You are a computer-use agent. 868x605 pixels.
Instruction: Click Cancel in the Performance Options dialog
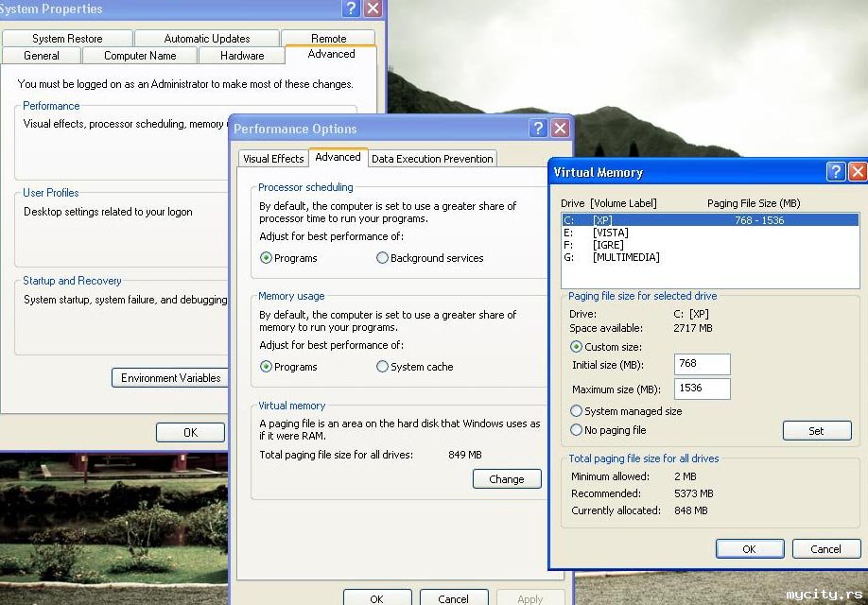pos(453,599)
